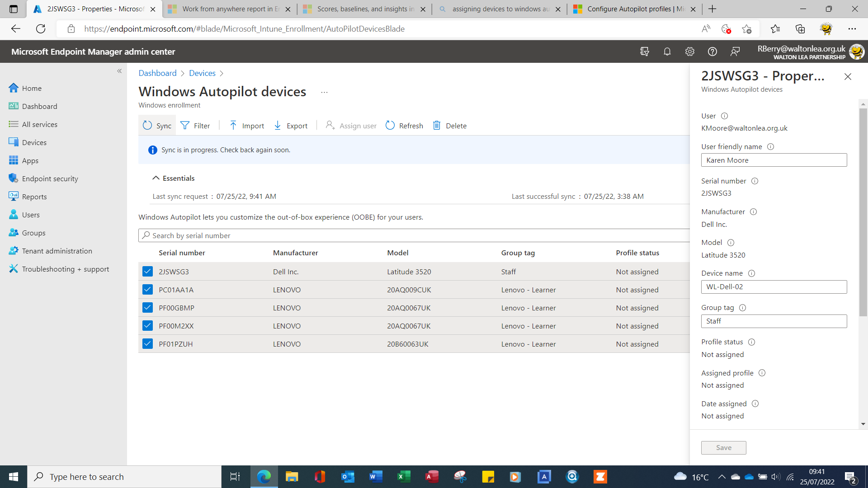Switch to Scores, baselines, and insights tab
The width and height of the screenshot is (868, 488).
(x=364, y=9)
